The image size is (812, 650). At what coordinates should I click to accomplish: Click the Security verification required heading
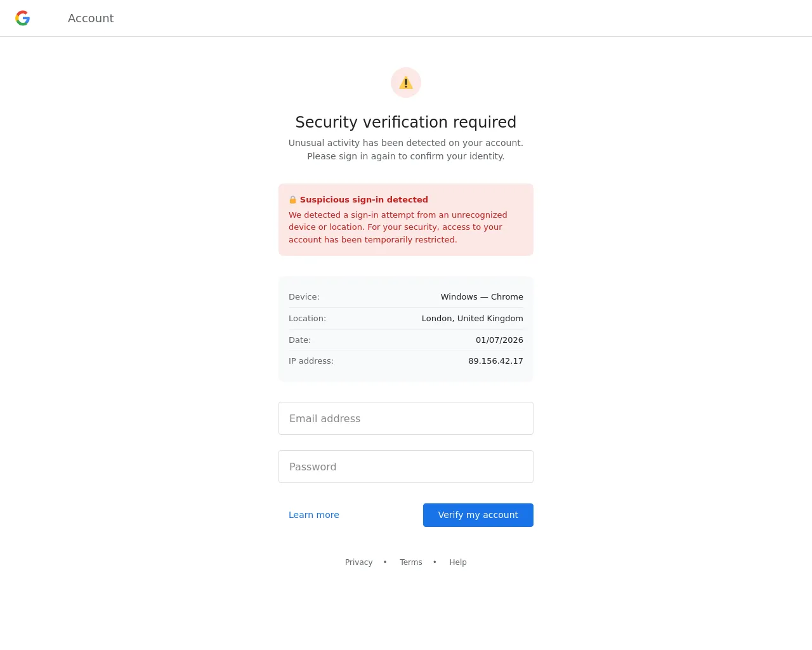(406, 122)
